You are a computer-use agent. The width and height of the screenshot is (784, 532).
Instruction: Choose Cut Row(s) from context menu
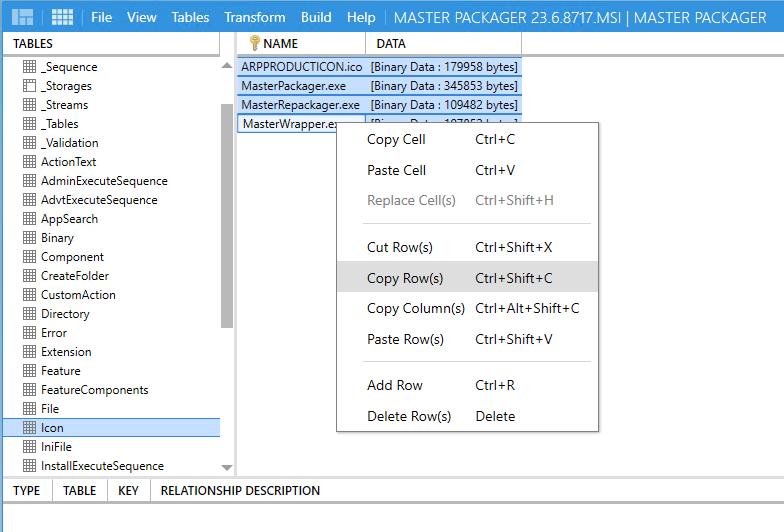[468, 247]
